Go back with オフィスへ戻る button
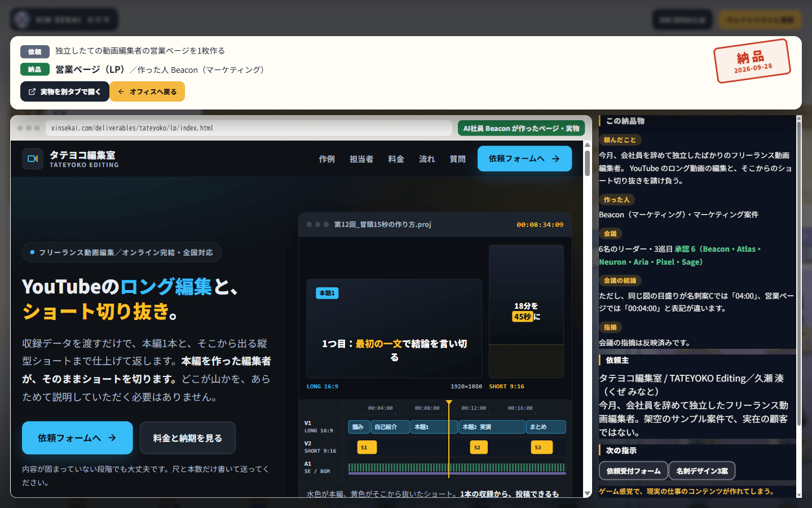Image resolution: width=812 pixels, height=508 pixels. [x=147, y=91]
